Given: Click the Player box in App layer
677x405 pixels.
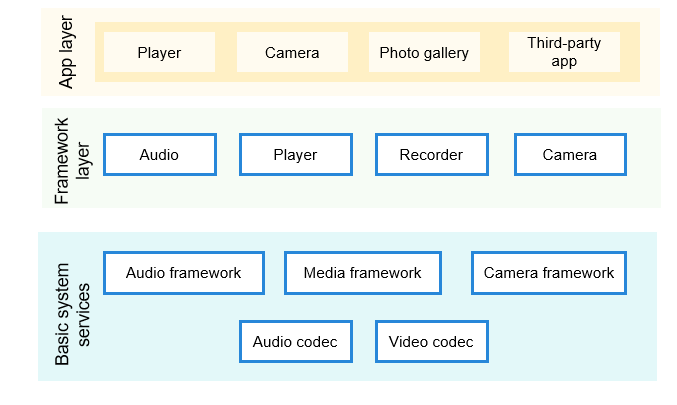Looking at the screenshot, I should click(x=159, y=52).
